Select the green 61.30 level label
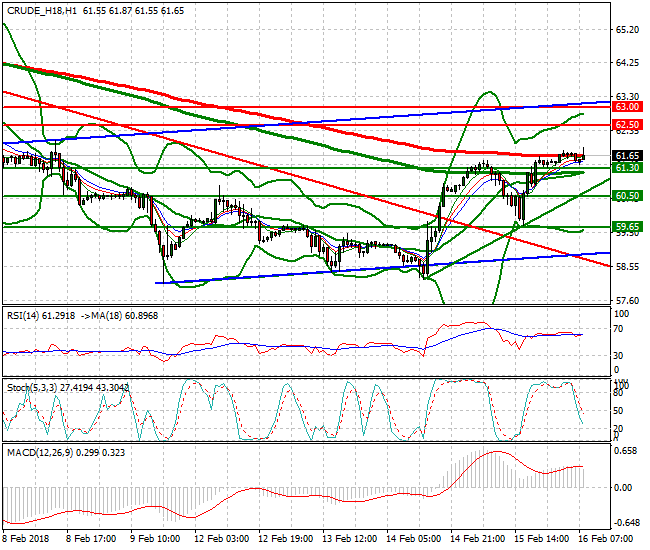The image size is (650, 550). 627,168
